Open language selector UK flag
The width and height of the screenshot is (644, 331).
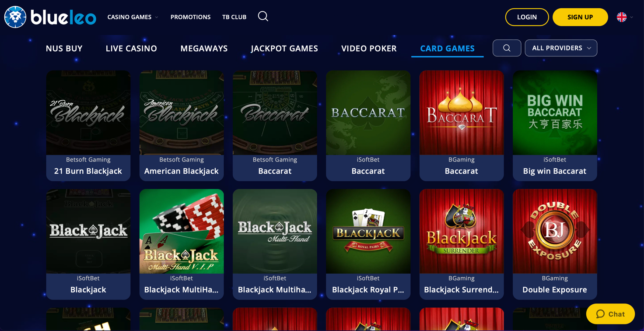(622, 17)
